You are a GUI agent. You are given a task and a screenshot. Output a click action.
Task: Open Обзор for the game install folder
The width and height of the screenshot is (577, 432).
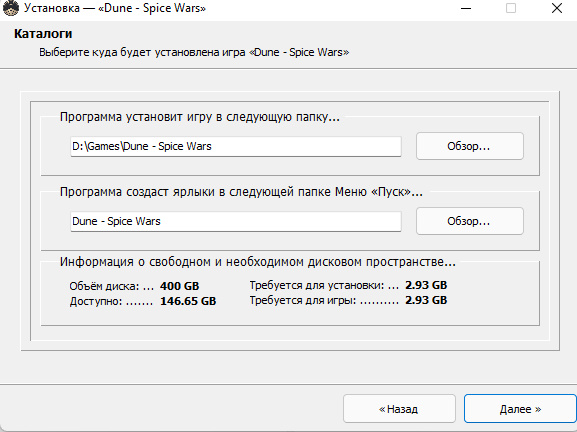[470, 146]
